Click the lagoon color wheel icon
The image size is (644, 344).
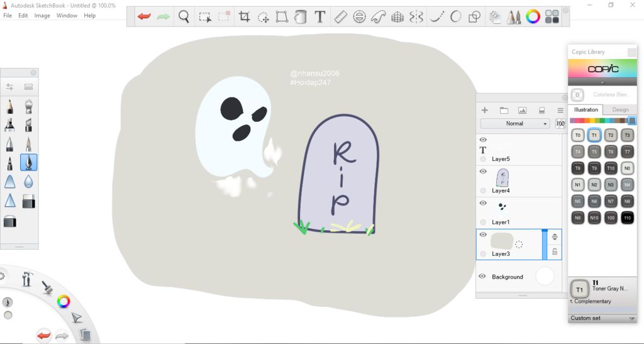[x=64, y=302]
